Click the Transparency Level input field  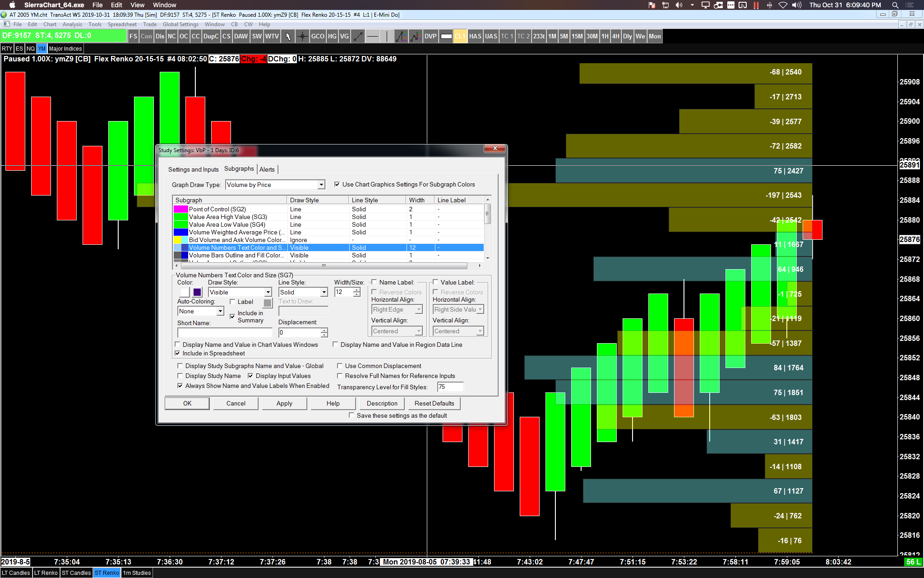[450, 387]
